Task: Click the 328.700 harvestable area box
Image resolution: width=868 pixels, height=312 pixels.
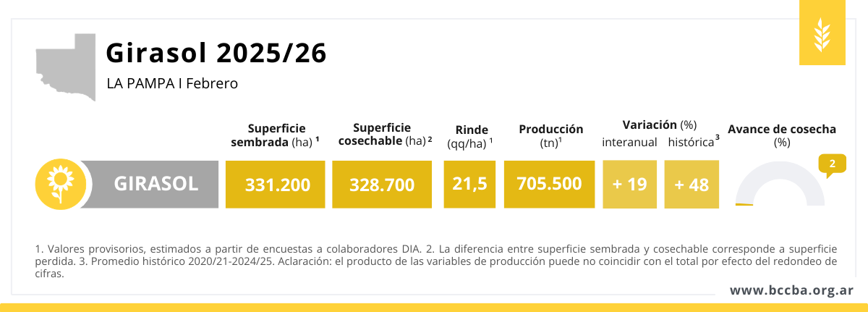Action: click(382, 185)
